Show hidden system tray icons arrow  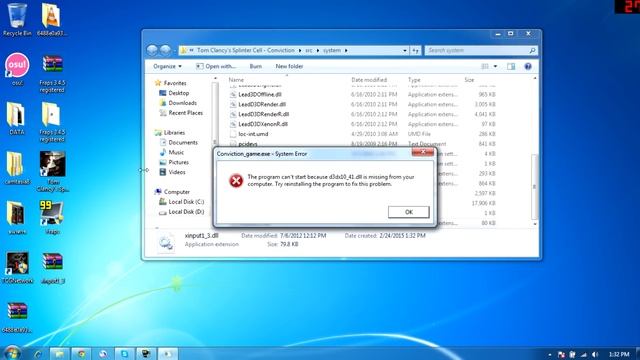click(x=550, y=354)
